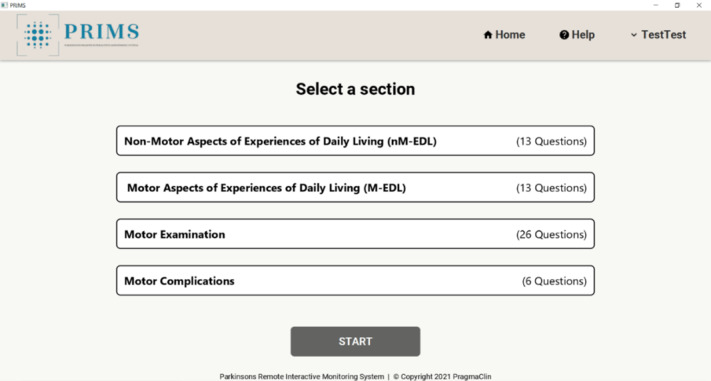
Task: Minimize the PRIMS window
Action: [656, 5]
